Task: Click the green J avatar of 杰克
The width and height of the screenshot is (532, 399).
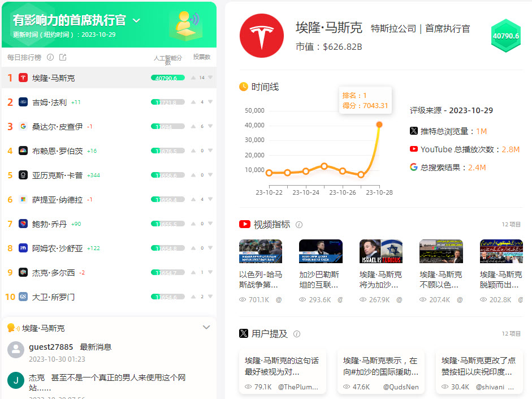Action: (x=16, y=380)
